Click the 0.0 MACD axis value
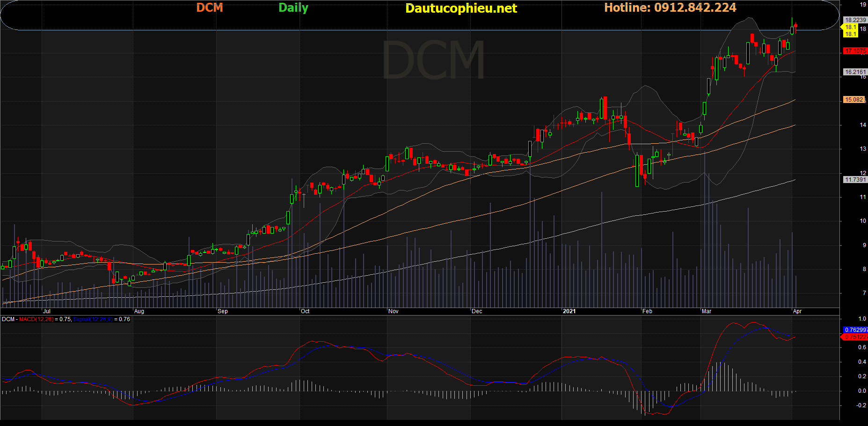Viewport: 868px width, 426px height. click(862, 391)
